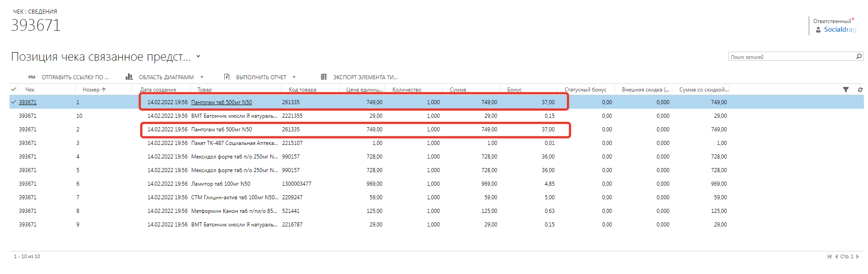Refresh the grid with the refresh icon
Viewport: 868px width, 274px height.
[860, 90]
